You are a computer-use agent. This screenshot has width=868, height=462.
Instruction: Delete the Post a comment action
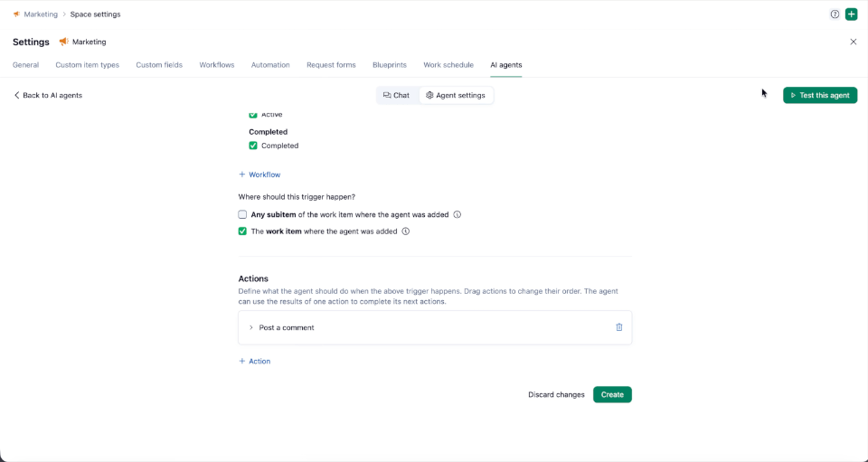(618, 327)
